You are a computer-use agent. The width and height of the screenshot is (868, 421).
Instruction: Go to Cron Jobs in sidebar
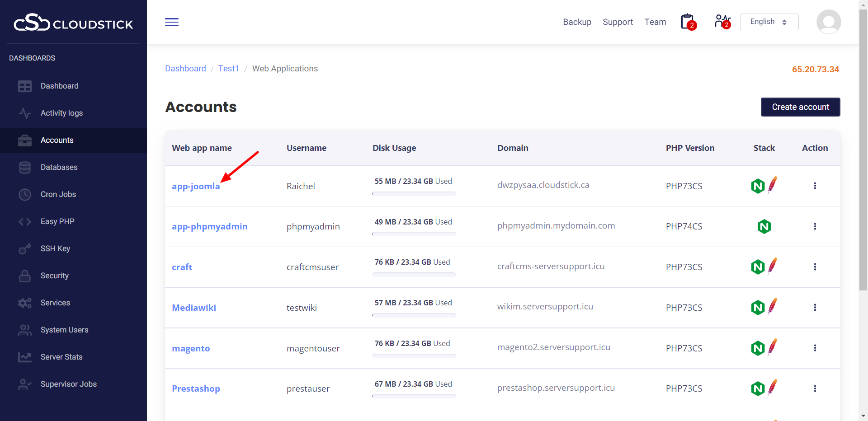point(58,194)
